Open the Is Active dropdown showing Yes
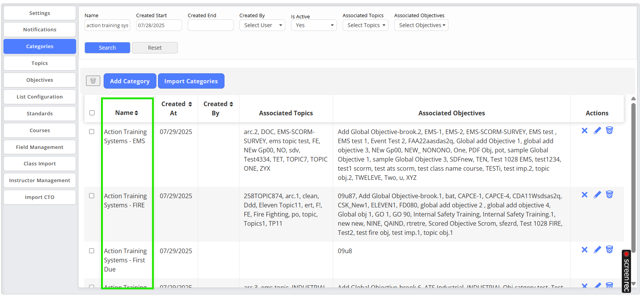Image resolution: width=644 pixels, height=299 pixels. (x=314, y=25)
